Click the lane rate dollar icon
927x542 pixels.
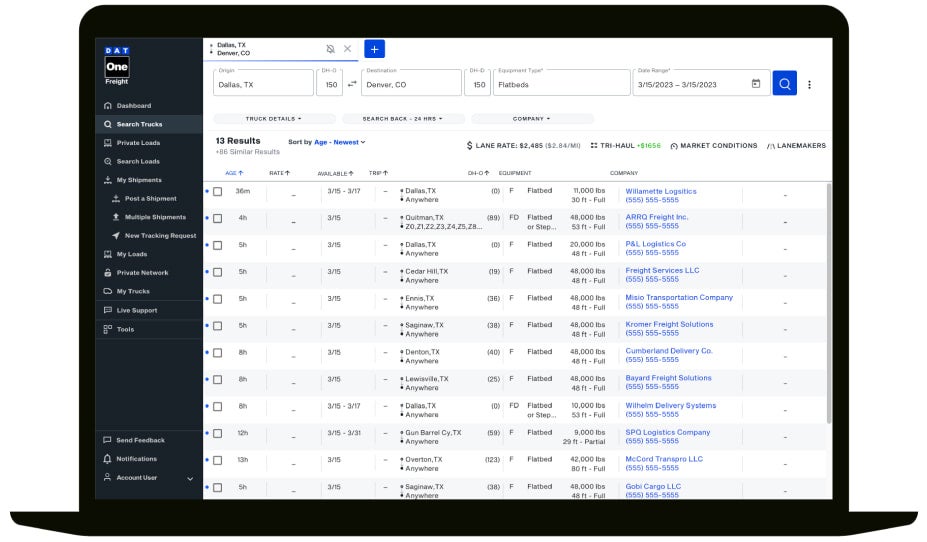[469, 145]
